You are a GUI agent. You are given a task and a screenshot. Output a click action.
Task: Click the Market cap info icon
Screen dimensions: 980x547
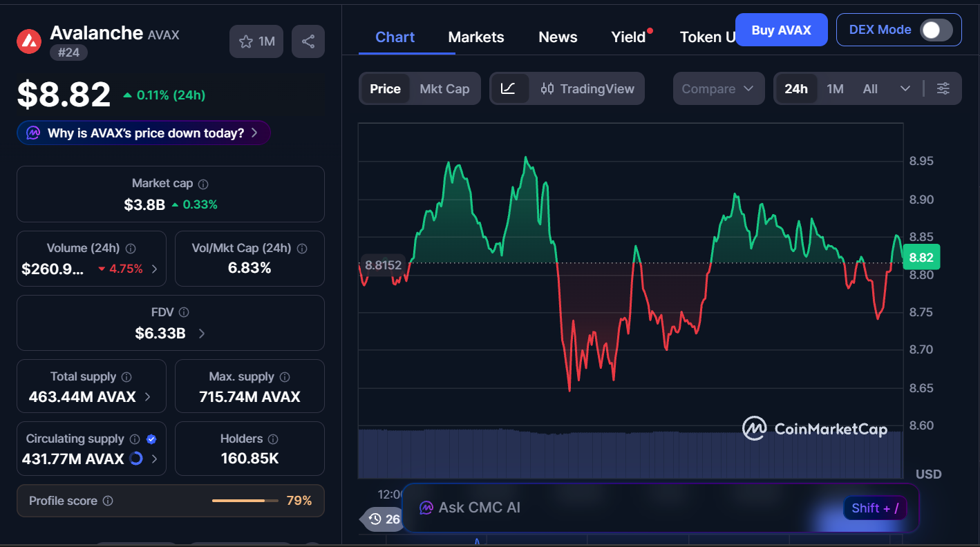202,183
